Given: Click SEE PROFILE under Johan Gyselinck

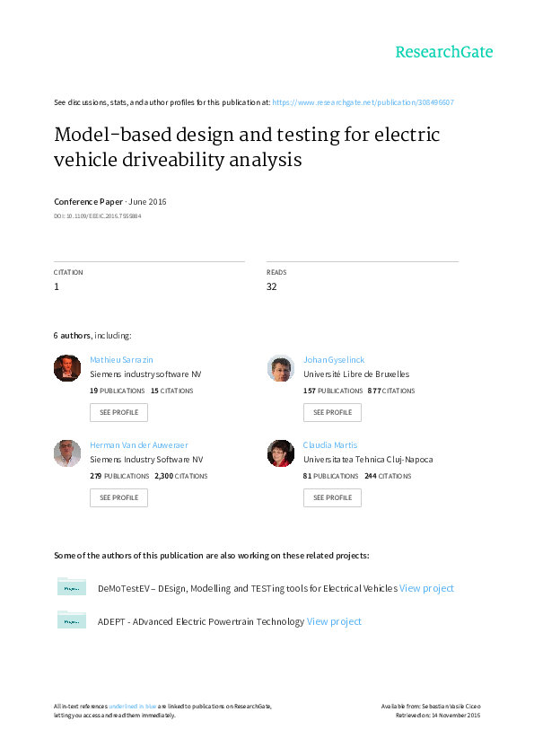Looking at the screenshot, I should [x=332, y=412].
